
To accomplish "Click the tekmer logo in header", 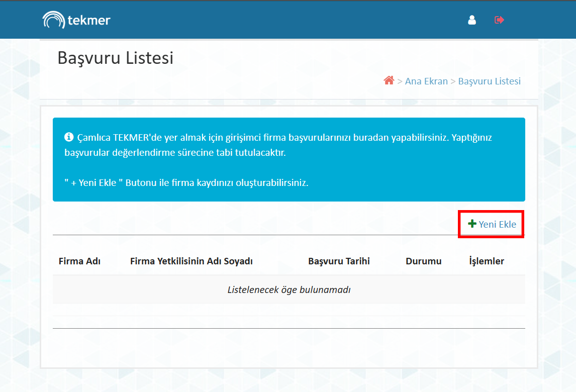I will (x=76, y=20).
